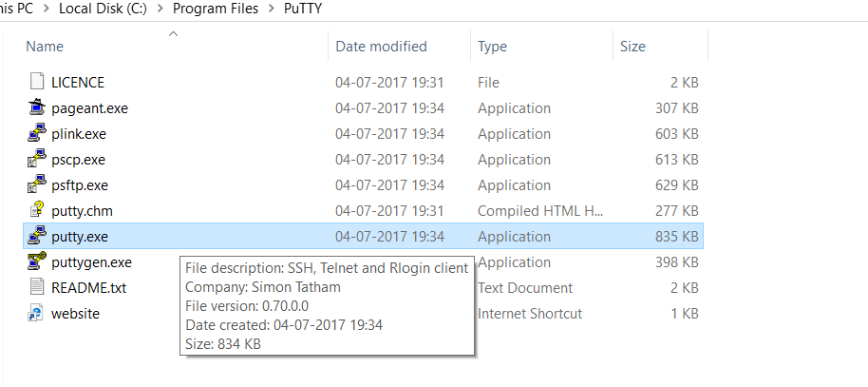Screen dimensions: 868x387
Task: Click the pageant.exe hat icon
Action: 37,108
